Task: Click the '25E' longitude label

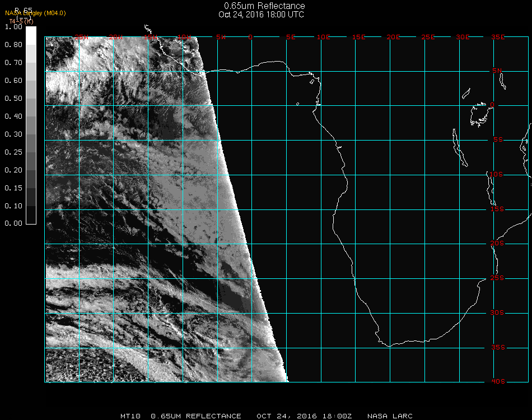Action: tap(428, 38)
